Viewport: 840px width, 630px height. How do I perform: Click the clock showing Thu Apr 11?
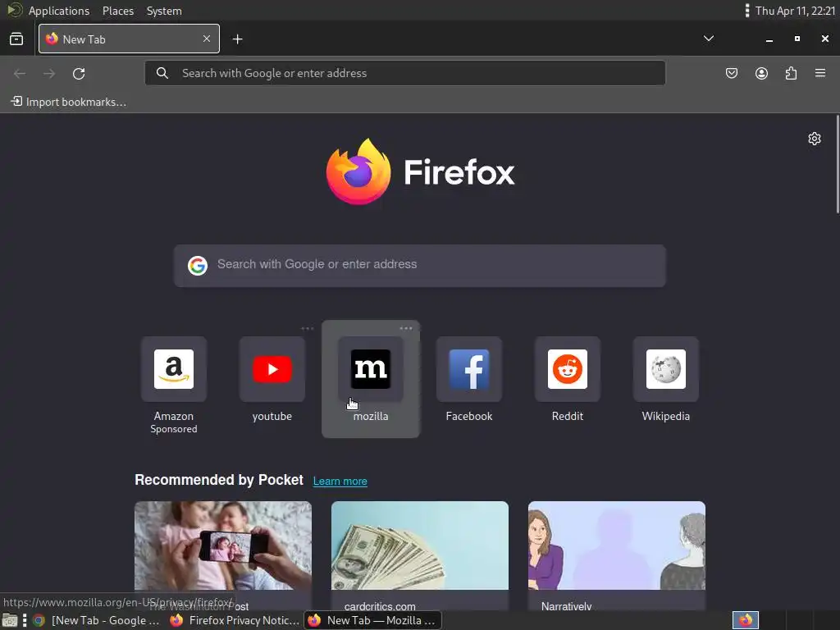pyautogui.click(x=795, y=11)
